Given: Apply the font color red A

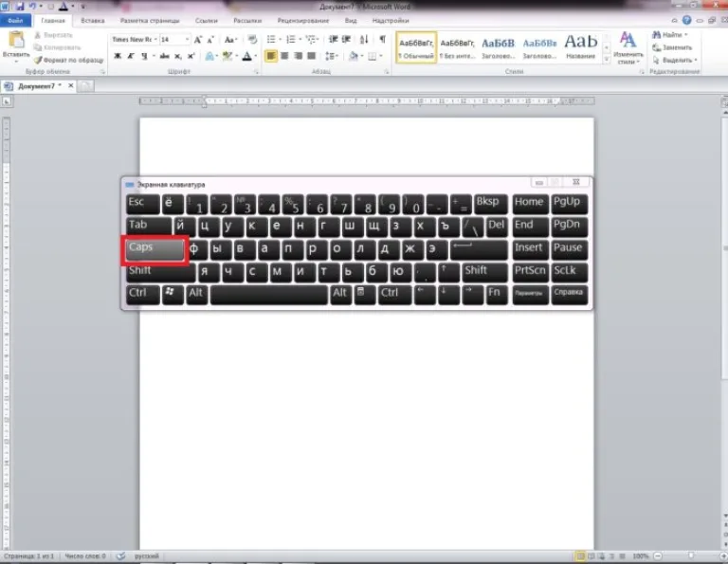Looking at the screenshot, I should pos(247,56).
